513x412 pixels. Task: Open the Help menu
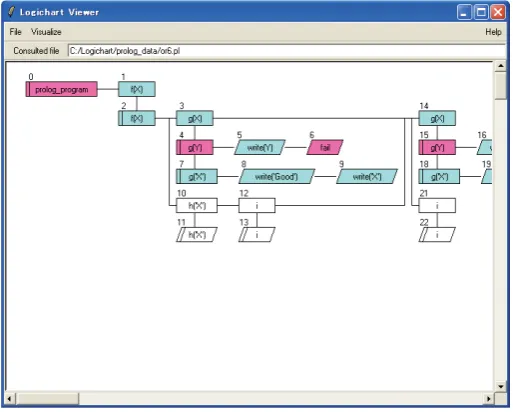[493, 32]
